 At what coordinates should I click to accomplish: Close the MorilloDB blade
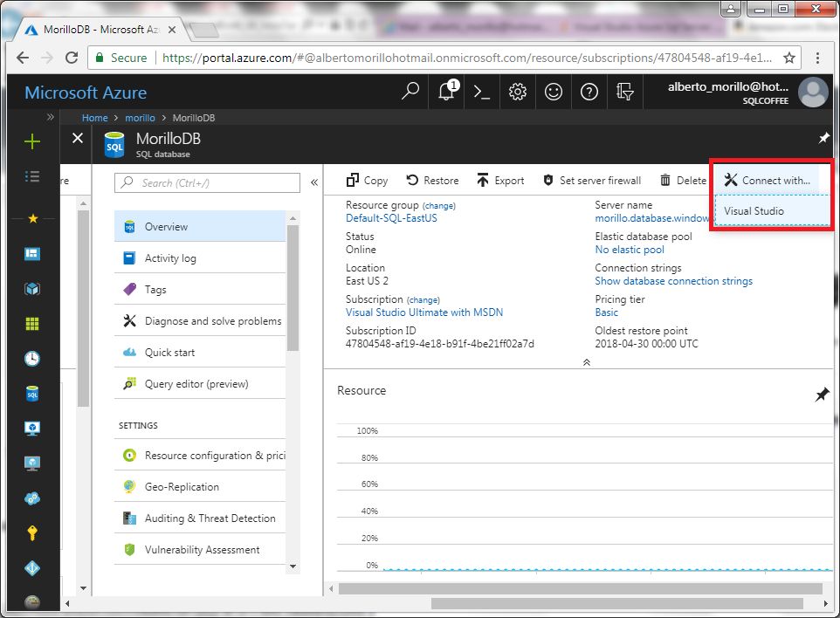(x=78, y=138)
